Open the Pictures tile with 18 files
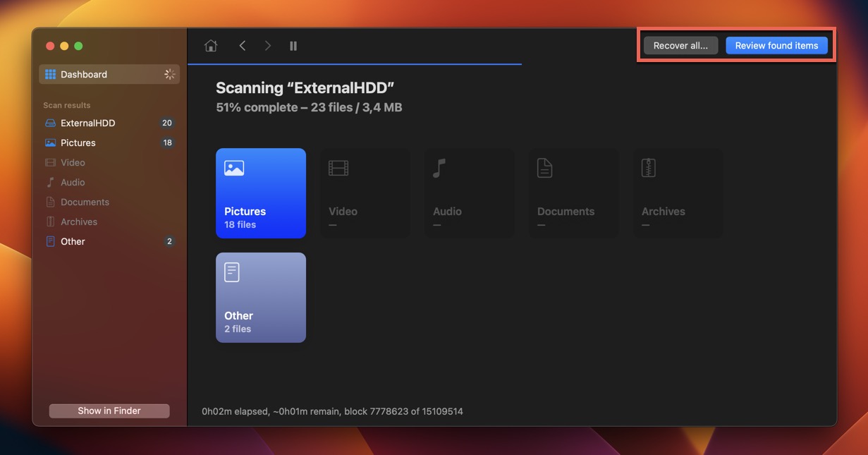The height and width of the screenshot is (455, 868). click(x=261, y=193)
